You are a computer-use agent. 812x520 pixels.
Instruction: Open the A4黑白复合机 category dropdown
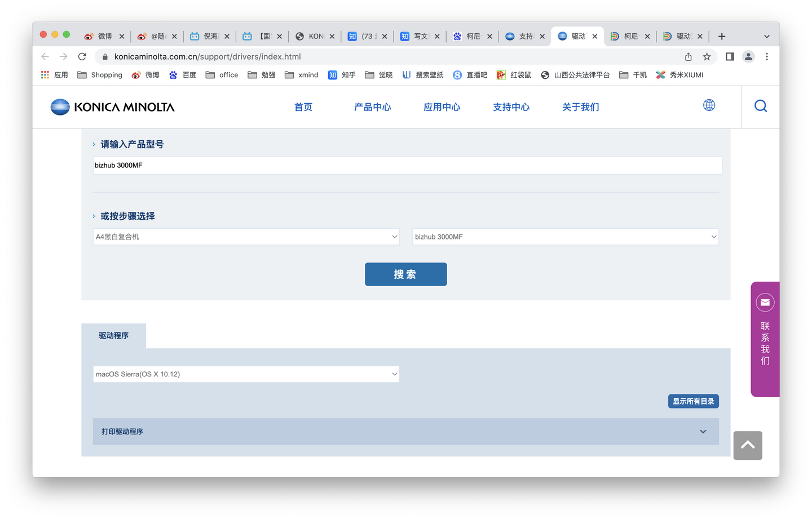pyautogui.click(x=245, y=237)
